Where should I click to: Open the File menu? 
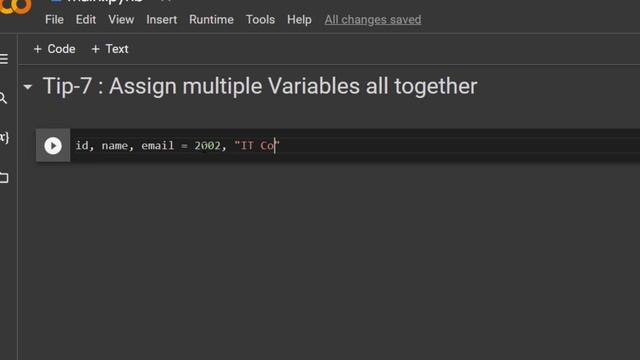pos(54,20)
